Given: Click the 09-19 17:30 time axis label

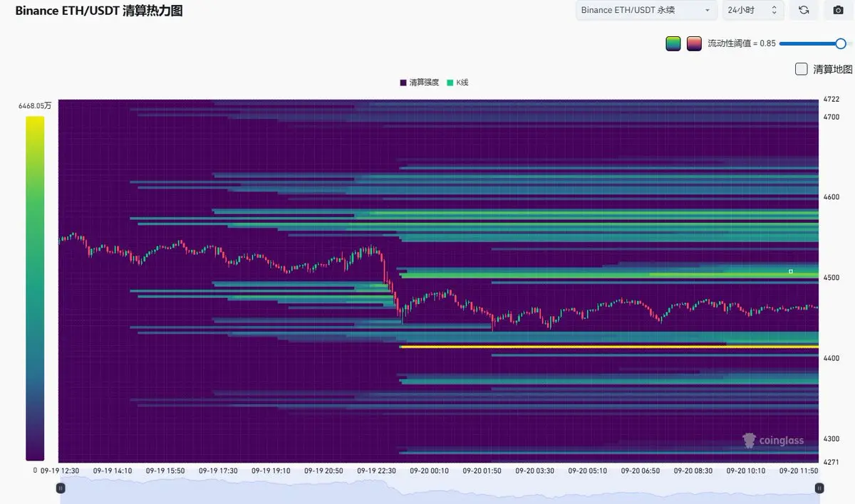Looking at the screenshot, I should [x=218, y=471].
